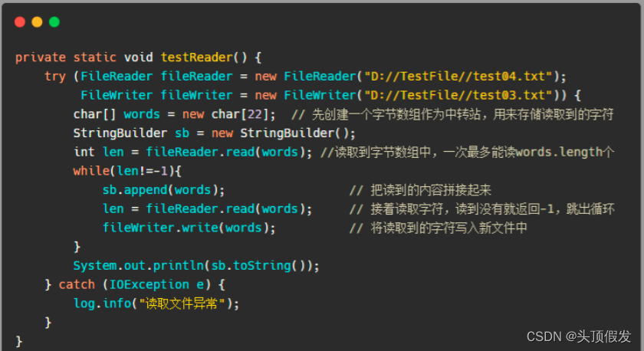Click 'new StringBuilder()' constructor call
The width and height of the screenshot is (644, 351).
pyautogui.click(x=280, y=133)
